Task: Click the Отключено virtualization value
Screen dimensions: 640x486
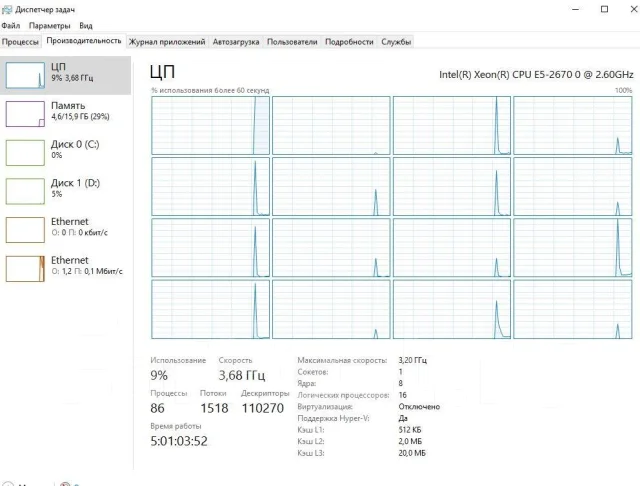Action: coord(419,406)
